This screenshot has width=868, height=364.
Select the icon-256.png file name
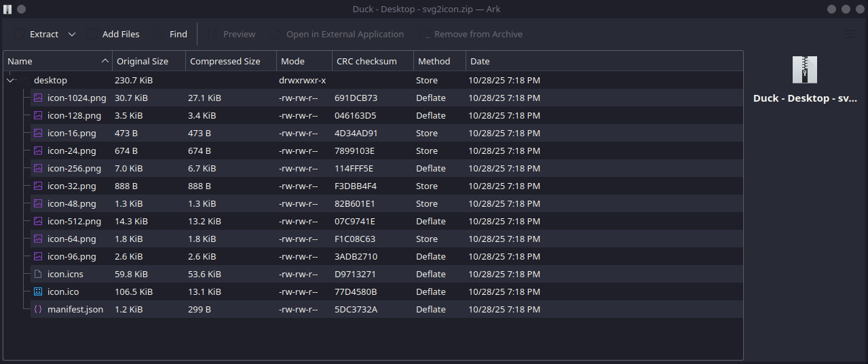(74, 168)
